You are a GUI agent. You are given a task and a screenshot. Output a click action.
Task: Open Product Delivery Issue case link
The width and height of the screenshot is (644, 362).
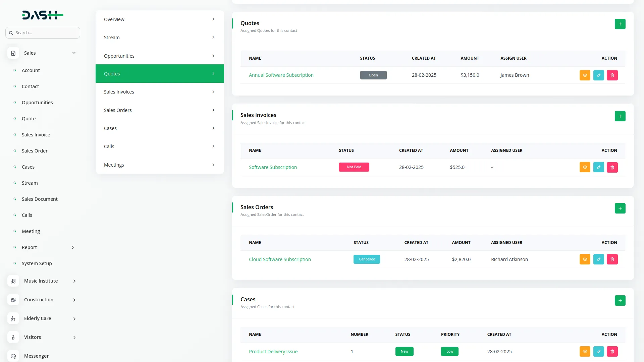coord(273,352)
